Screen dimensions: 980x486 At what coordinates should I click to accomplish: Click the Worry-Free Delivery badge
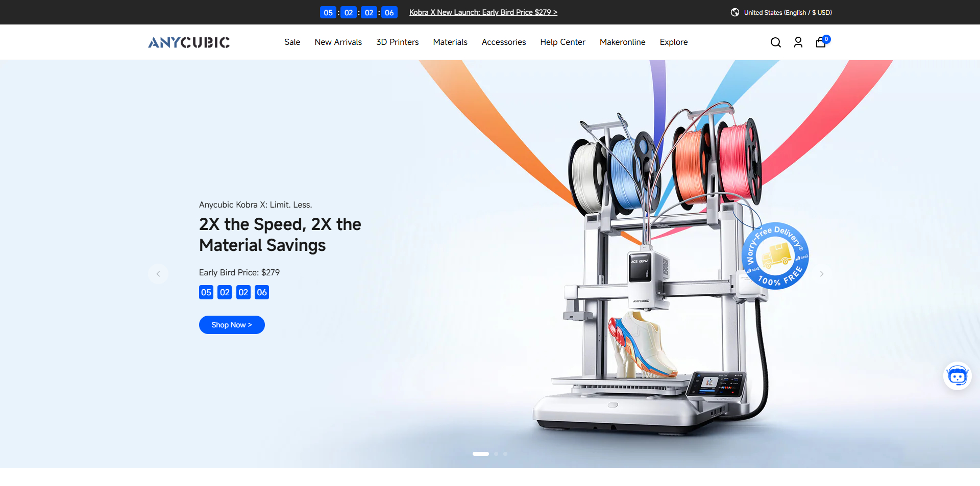coord(775,256)
